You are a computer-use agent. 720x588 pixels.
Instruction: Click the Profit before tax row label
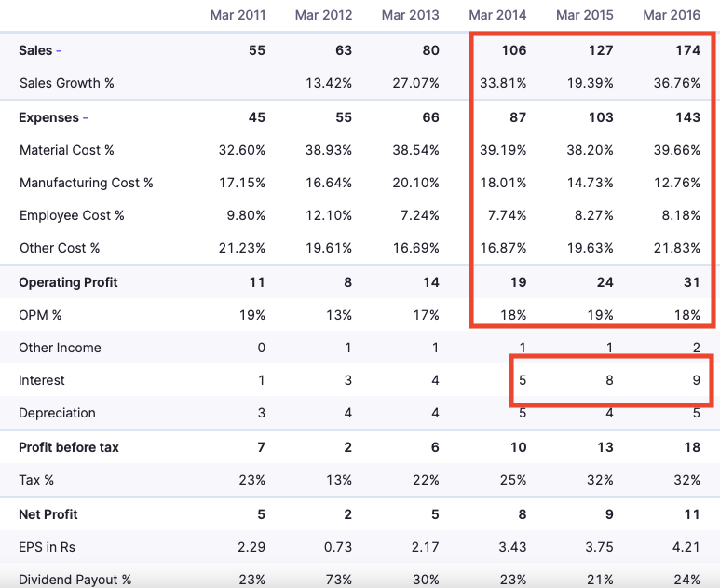69,447
